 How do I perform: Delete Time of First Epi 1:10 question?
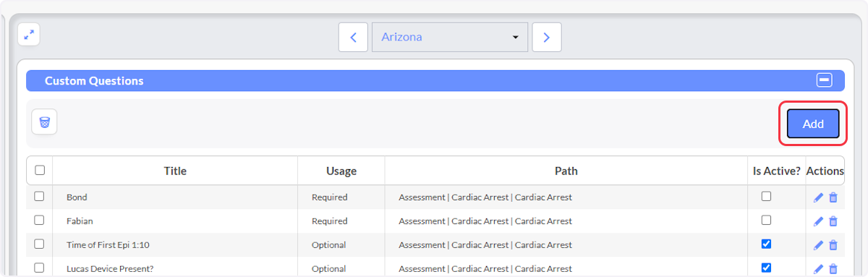(x=833, y=245)
